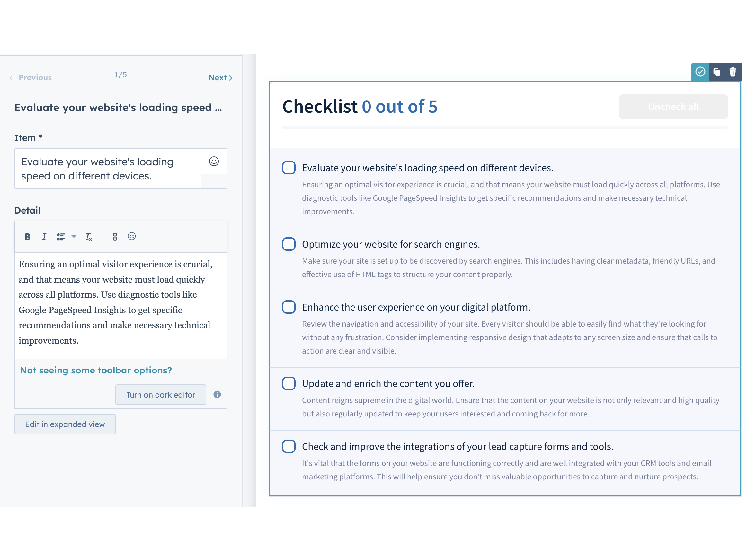Apply italic formatting in Detail toolbar

coord(44,237)
